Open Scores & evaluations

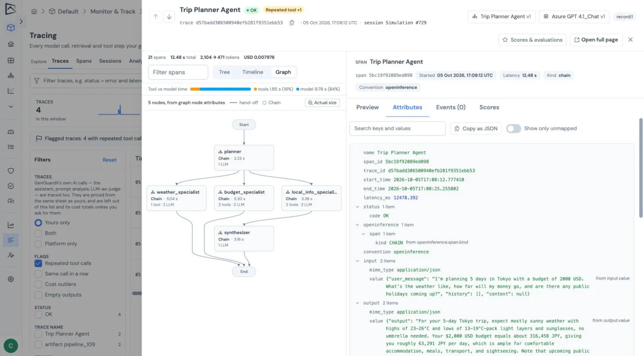point(532,39)
